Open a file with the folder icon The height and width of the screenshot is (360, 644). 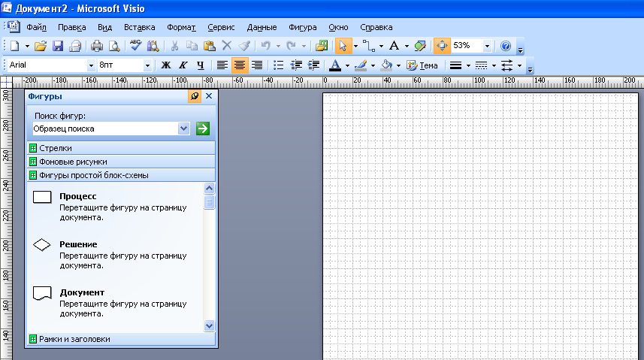tap(41, 46)
